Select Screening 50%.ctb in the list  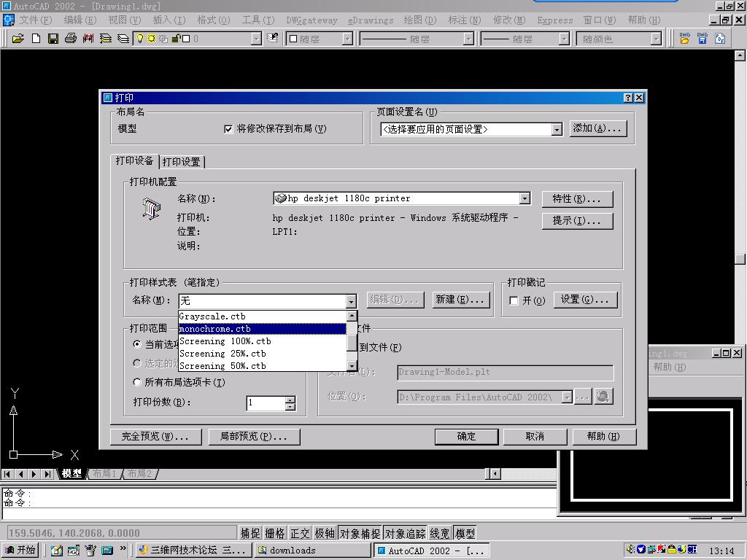[262, 366]
